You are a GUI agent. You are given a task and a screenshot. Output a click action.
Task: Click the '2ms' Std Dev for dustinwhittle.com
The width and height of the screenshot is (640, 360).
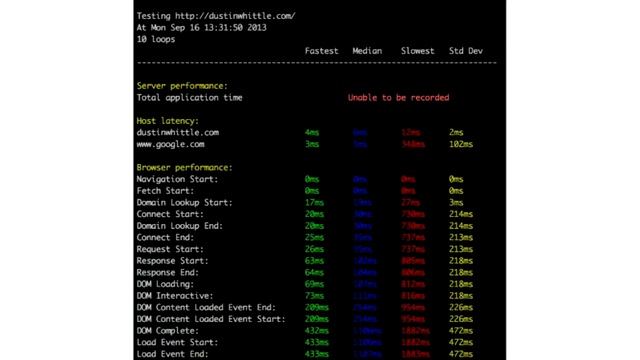[456, 133]
